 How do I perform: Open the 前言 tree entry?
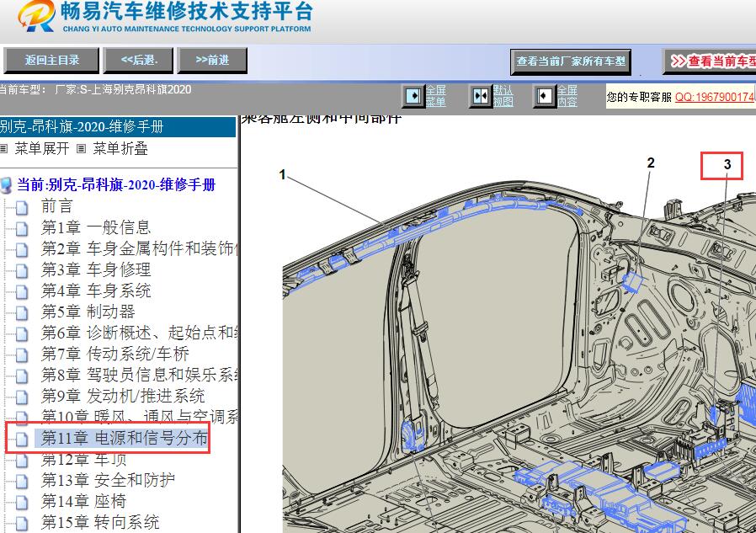(x=57, y=206)
